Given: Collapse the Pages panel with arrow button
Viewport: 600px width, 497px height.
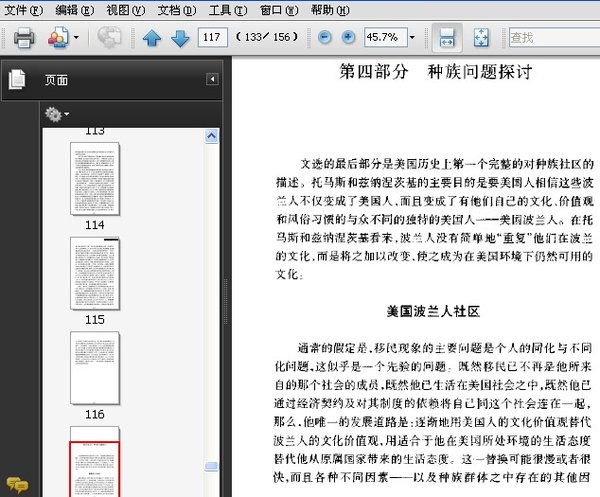Looking at the screenshot, I should click(212, 79).
